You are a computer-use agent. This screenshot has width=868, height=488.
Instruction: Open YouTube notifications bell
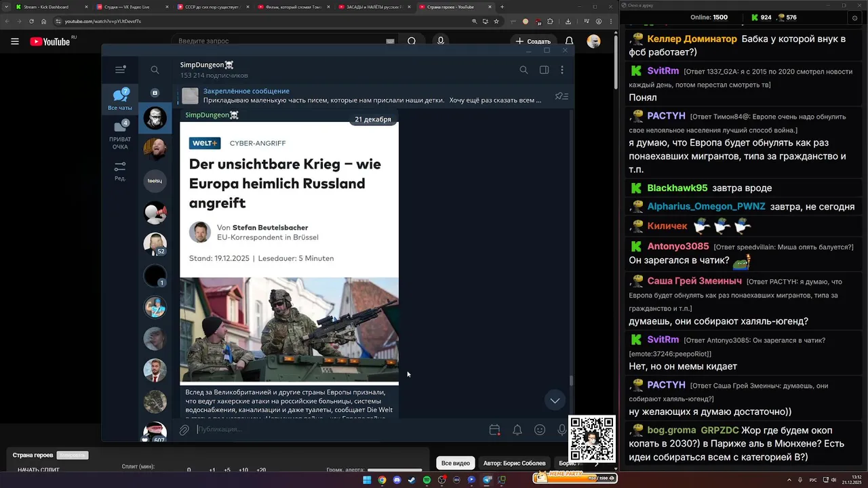tap(570, 41)
